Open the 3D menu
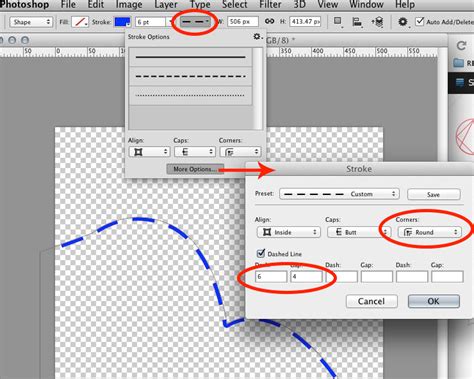474x379 pixels. 299,5
